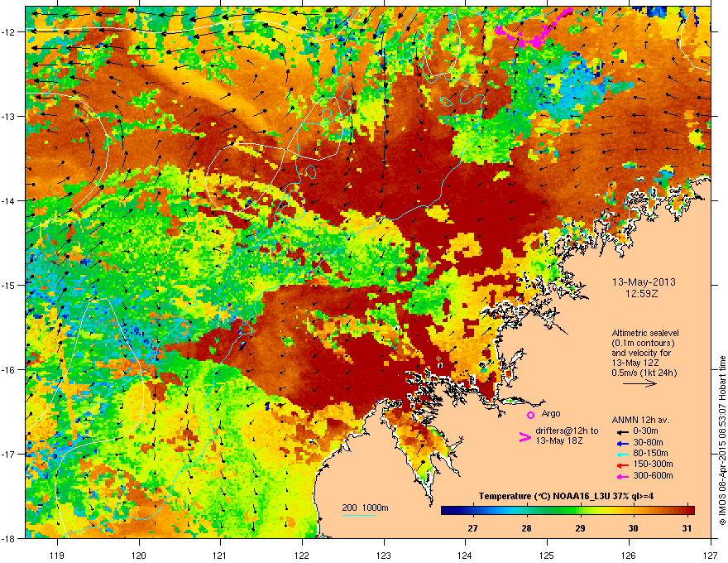Click the longitude axis label 126
The image size is (728, 563).
coord(629,556)
